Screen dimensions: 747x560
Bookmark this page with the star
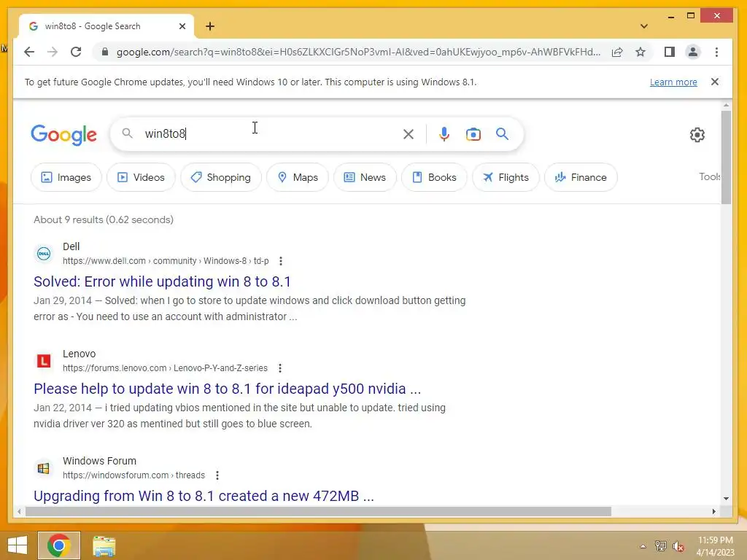point(640,52)
